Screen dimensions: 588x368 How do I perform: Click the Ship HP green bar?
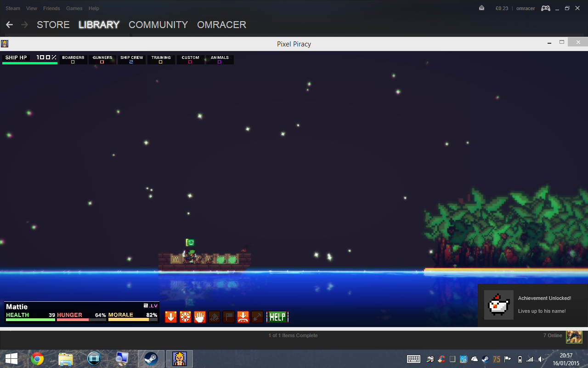tap(30, 63)
